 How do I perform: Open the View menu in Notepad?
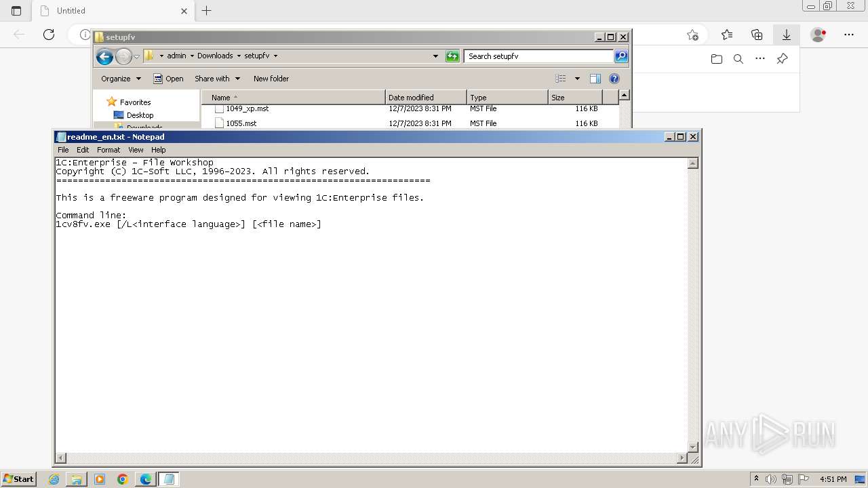(x=136, y=150)
